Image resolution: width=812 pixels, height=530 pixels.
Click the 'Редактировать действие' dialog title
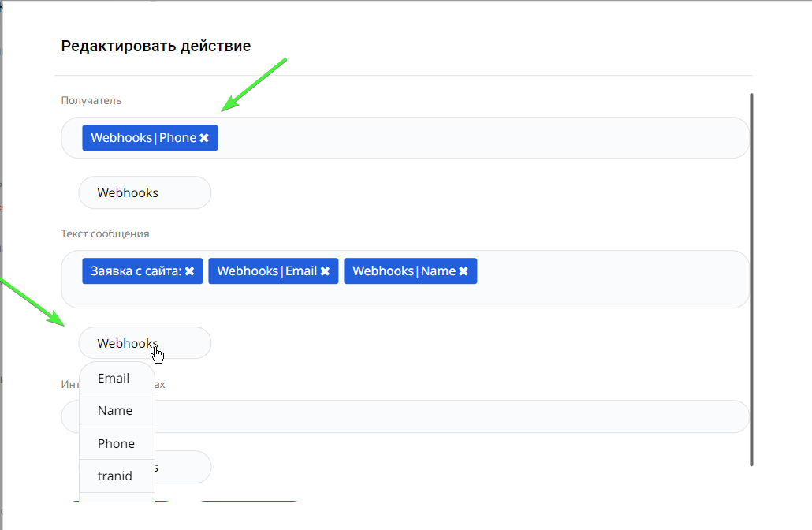point(156,47)
